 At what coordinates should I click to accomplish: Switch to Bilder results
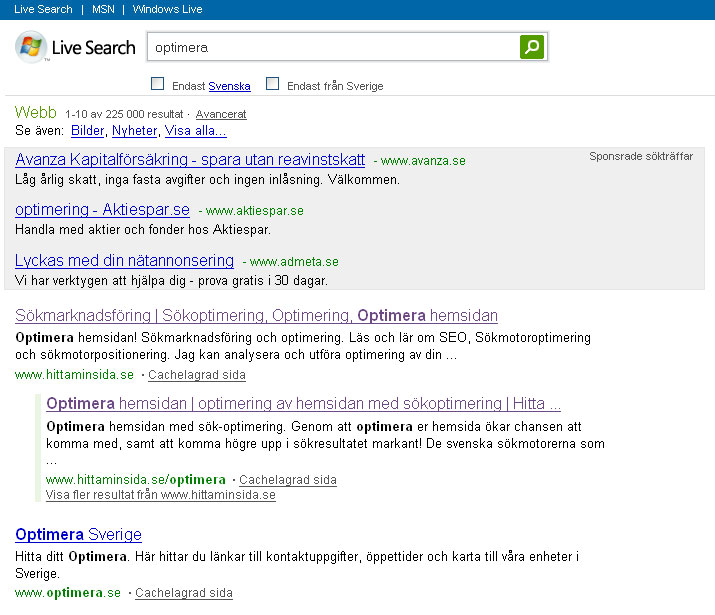pos(88,131)
